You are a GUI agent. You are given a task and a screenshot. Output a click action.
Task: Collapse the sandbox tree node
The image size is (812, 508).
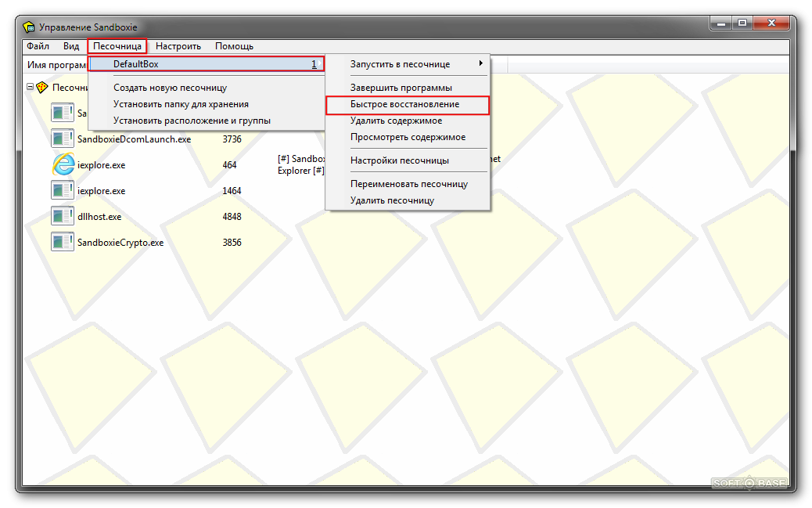pos(30,87)
